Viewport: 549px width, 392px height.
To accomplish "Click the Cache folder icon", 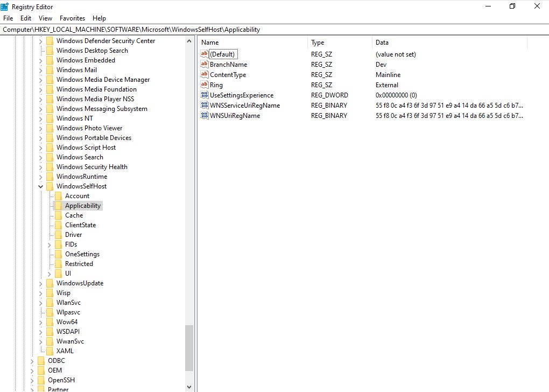I will point(59,215).
